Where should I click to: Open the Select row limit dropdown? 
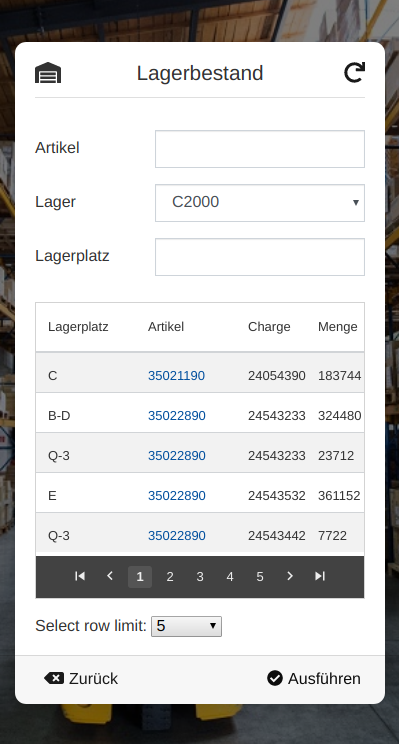coord(186,626)
